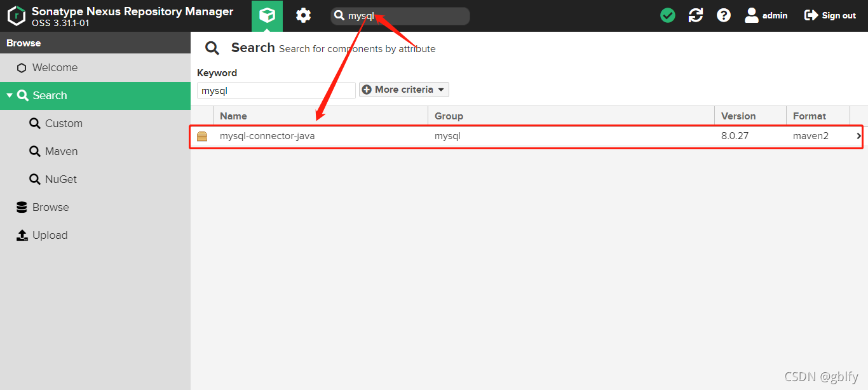The image size is (868, 390).
Task: Click the Welcome hexagon icon in sidebar
Action: click(x=22, y=68)
